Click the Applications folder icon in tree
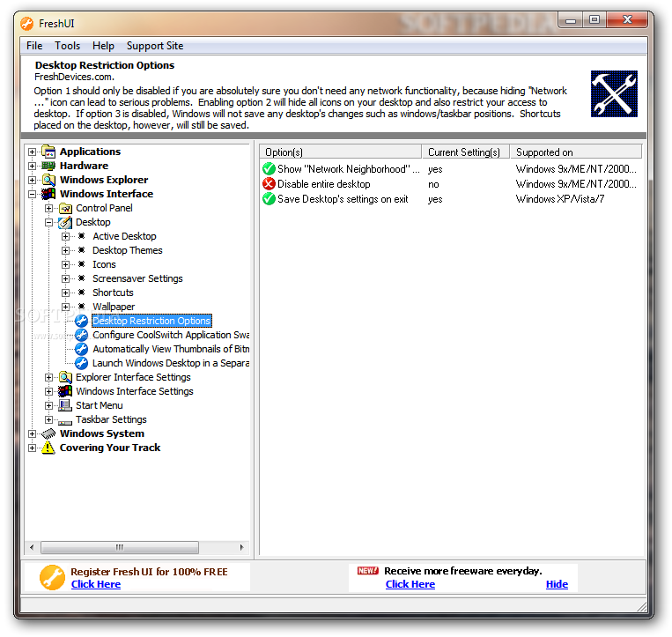The width and height of the screenshot is (672, 637). pos(48,152)
